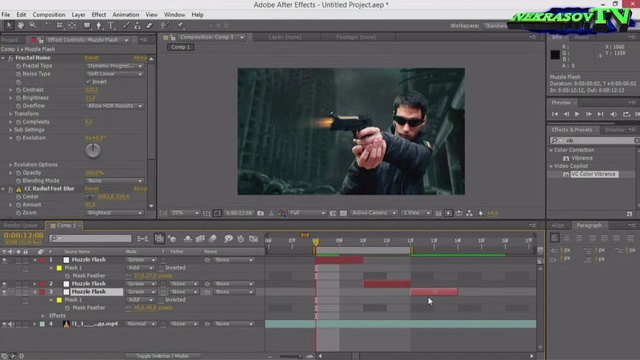The height and width of the screenshot is (360, 640).
Task: Open layer 1 Screen blend mode dropdown
Action: [141, 260]
